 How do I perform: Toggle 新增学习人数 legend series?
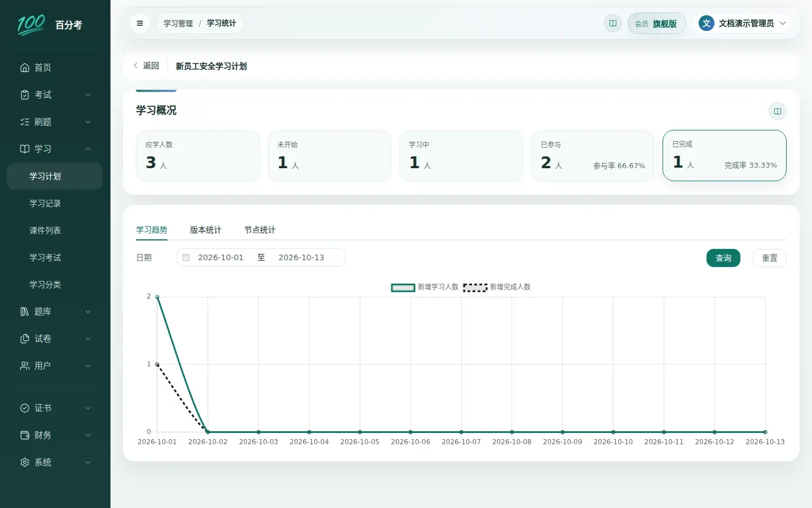click(x=425, y=287)
